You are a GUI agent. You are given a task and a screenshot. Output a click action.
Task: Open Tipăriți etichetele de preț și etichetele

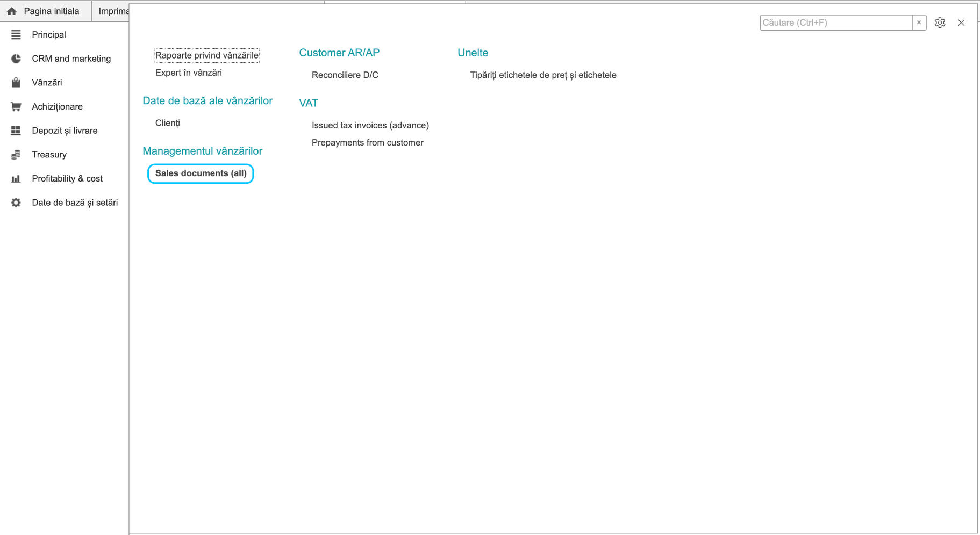click(543, 75)
